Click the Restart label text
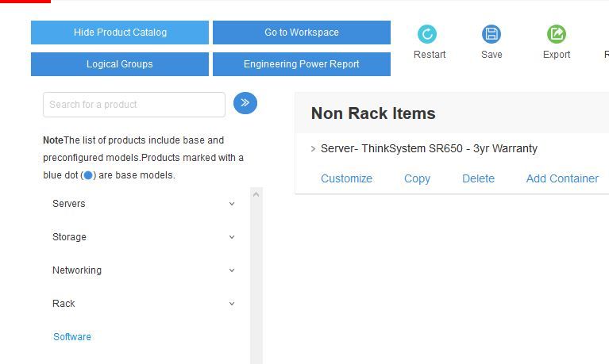 (430, 55)
